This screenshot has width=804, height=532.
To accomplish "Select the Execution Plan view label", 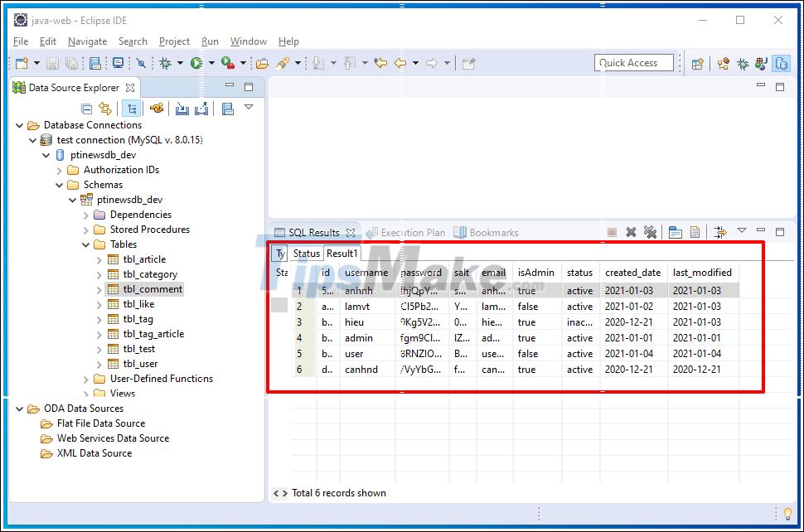I will [412, 232].
